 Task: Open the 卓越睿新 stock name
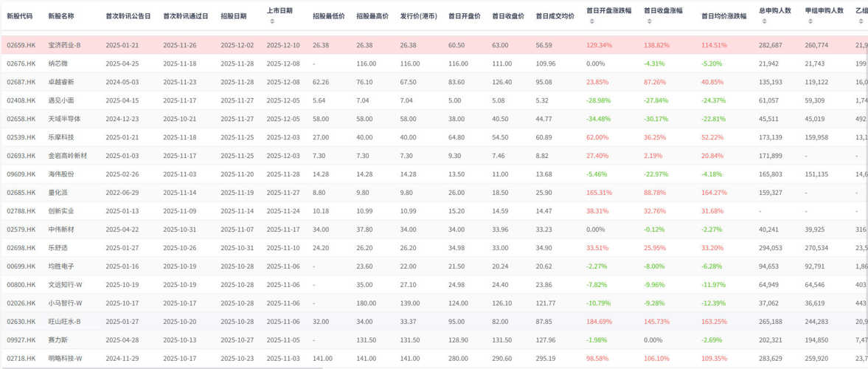pyautogui.click(x=61, y=82)
